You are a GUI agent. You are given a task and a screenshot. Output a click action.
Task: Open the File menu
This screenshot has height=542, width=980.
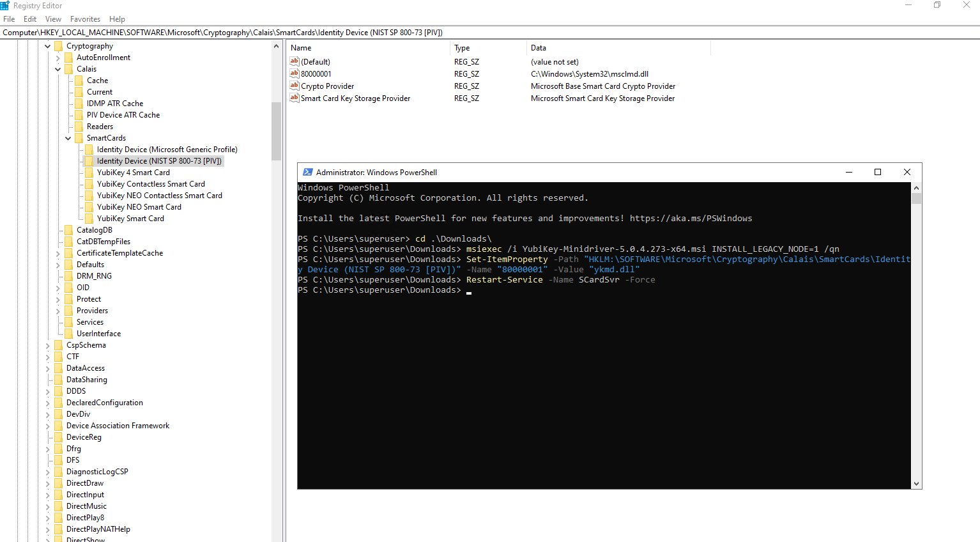coord(9,19)
